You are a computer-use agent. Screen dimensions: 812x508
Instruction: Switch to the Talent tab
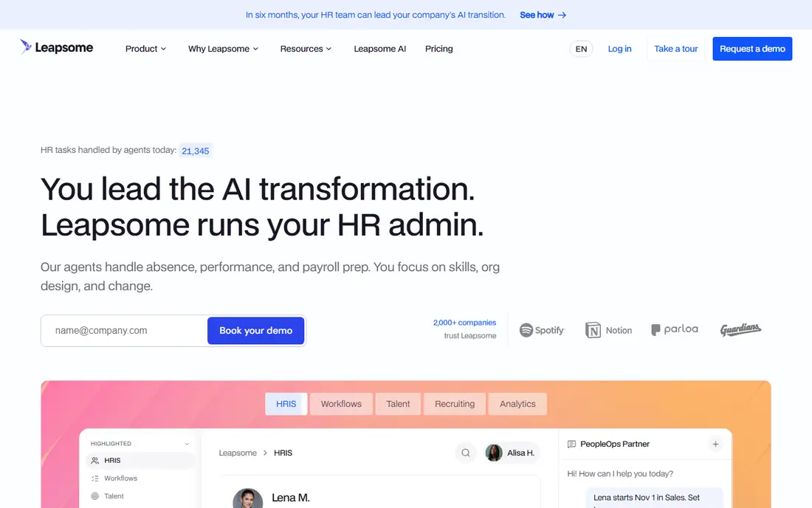(398, 404)
